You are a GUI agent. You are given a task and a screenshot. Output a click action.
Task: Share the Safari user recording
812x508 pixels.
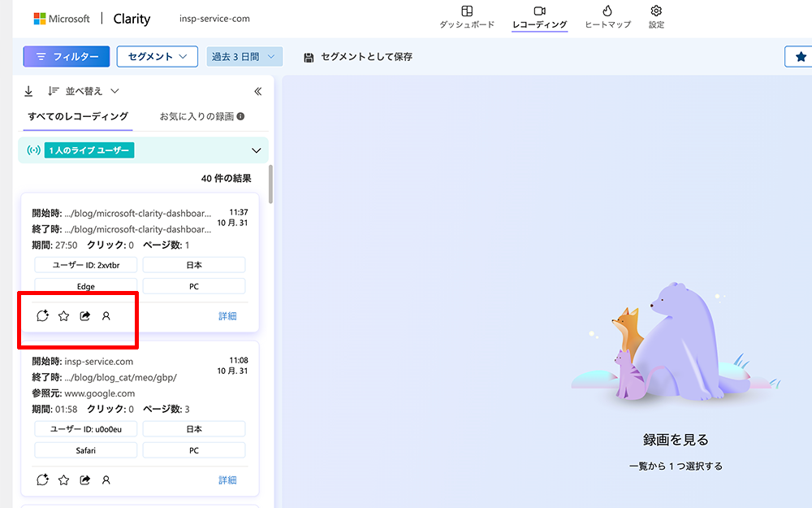[x=85, y=480]
